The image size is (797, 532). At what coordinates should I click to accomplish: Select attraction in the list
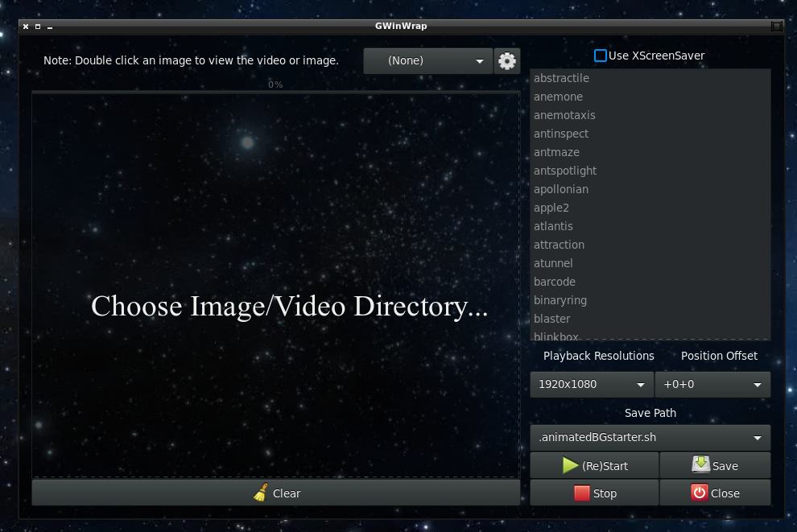[650, 245]
